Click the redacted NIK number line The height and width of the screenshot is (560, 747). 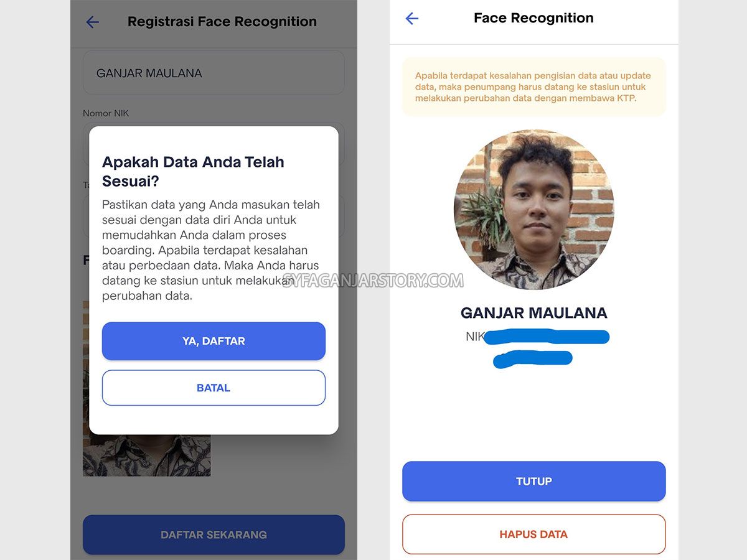tap(545, 337)
